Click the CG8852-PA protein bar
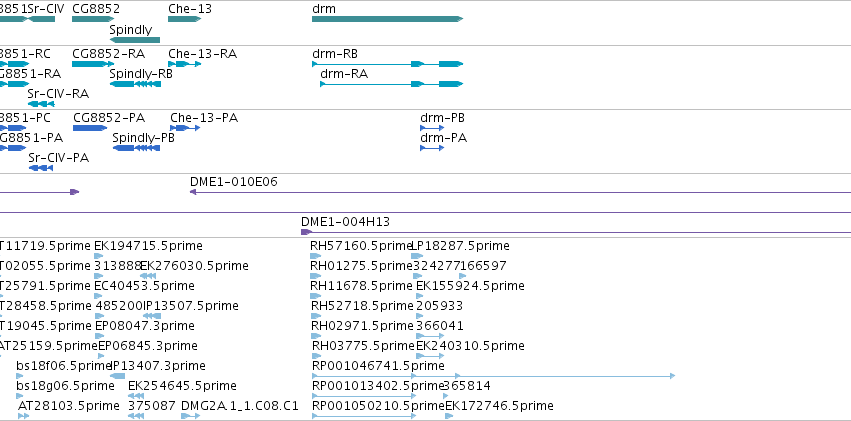 click(x=90, y=128)
